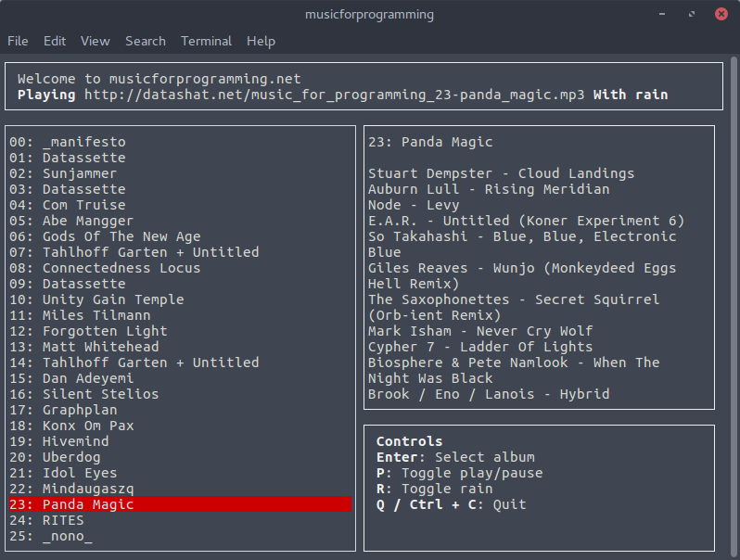This screenshot has width=740, height=560.
Task: Click the datashat.net mp3 URL
Action: 335,95
